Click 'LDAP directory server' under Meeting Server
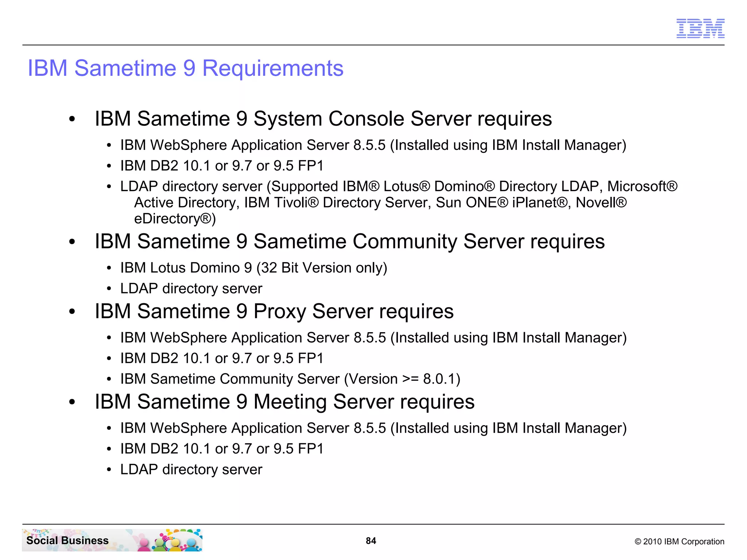Image resolution: width=747 pixels, height=560 pixels. (191, 470)
